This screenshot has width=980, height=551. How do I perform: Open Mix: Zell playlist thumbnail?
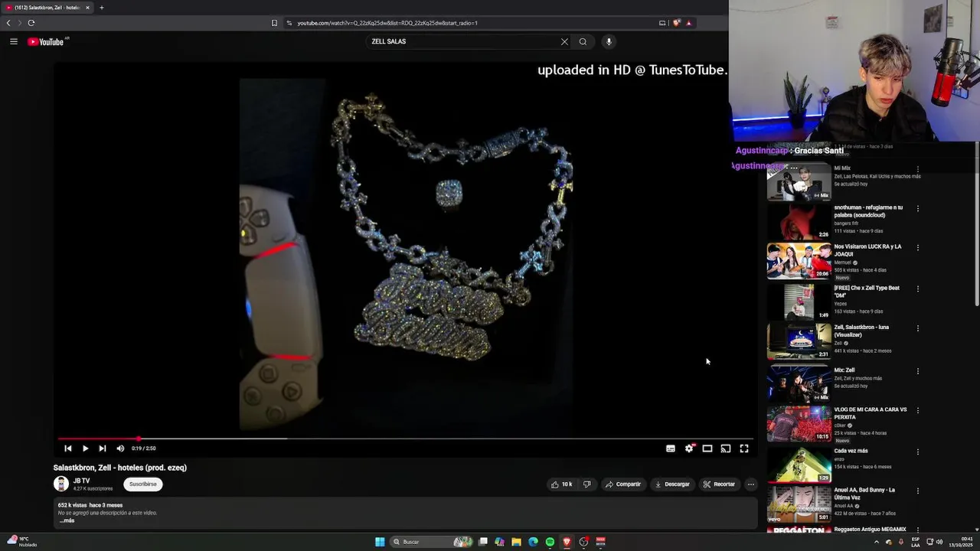(x=799, y=383)
